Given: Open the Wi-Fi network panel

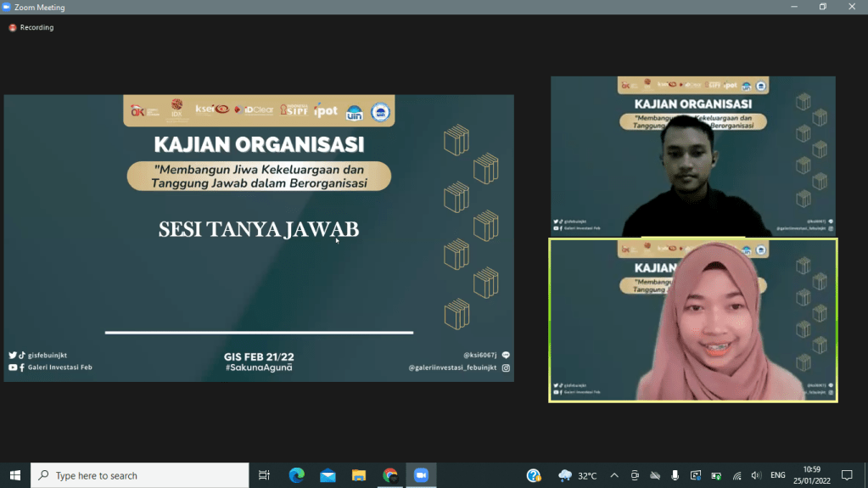Looking at the screenshot, I should [x=736, y=475].
